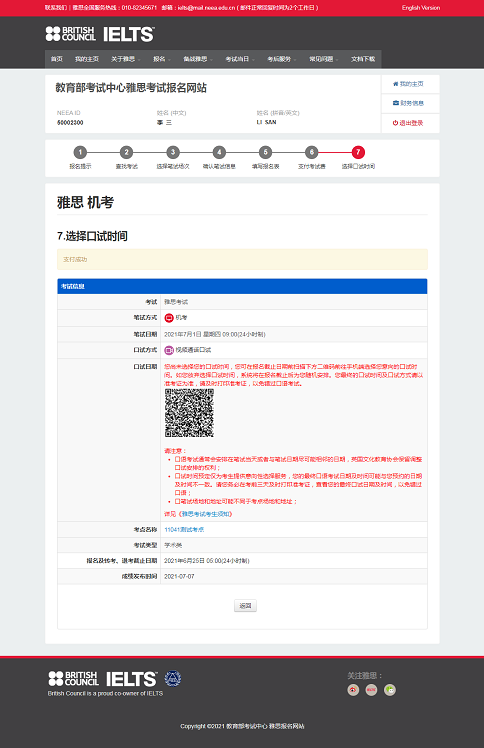Click the 7.选择口试时间 heading

[x=92, y=236]
